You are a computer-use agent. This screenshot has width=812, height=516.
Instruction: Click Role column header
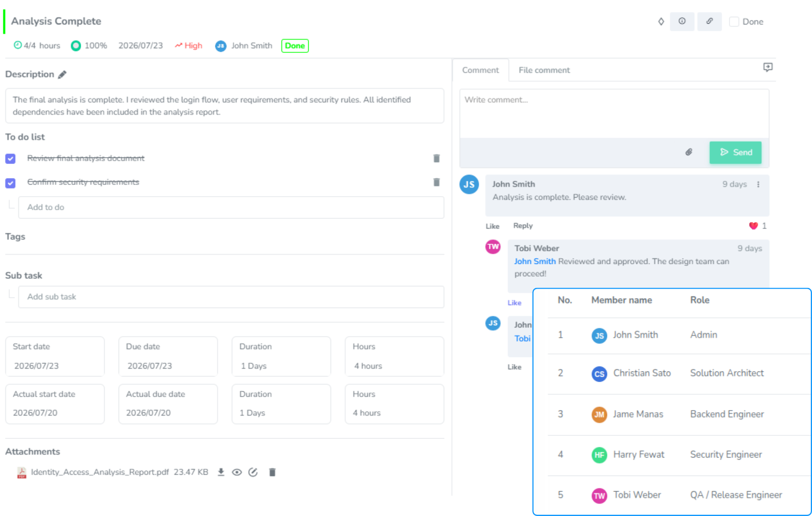(x=700, y=300)
